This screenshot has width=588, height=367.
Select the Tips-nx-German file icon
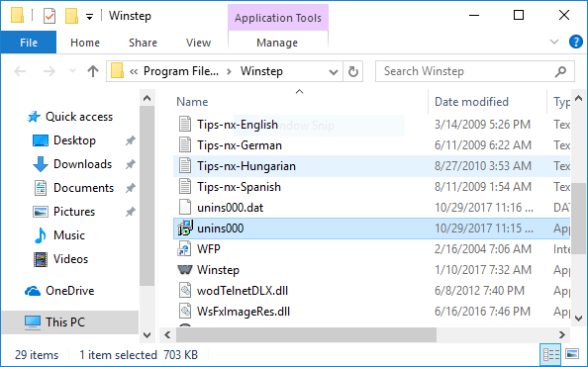185,145
